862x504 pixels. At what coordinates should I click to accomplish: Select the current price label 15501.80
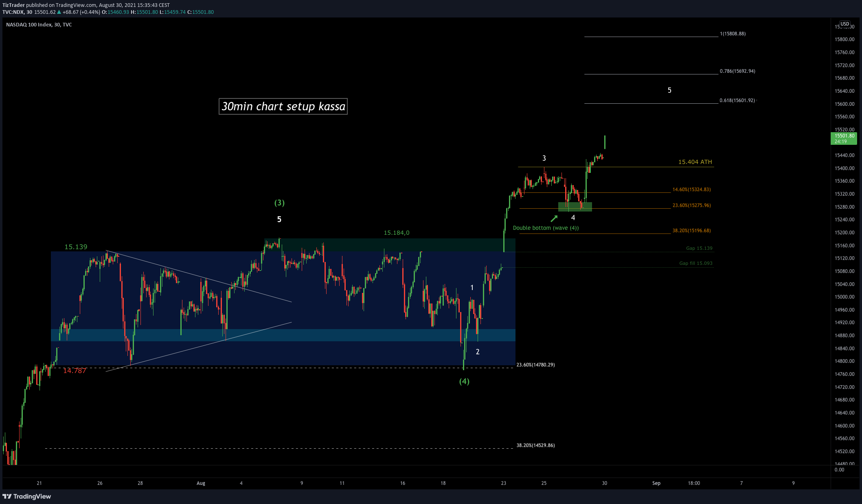(844, 138)
